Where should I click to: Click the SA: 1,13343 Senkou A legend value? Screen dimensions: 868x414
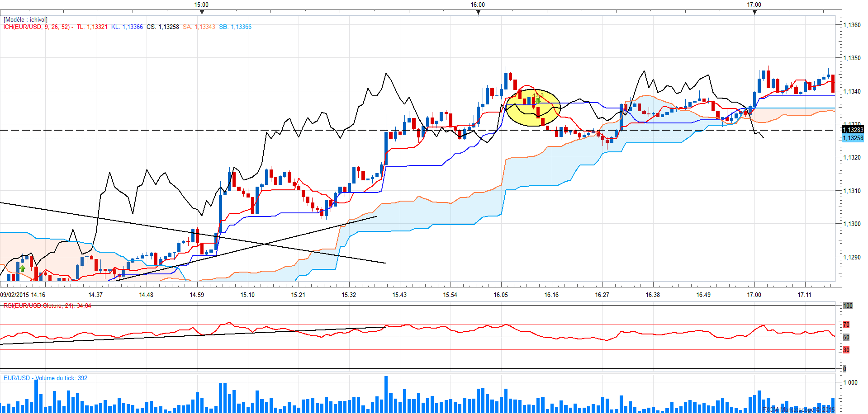(x=199, y=27)
